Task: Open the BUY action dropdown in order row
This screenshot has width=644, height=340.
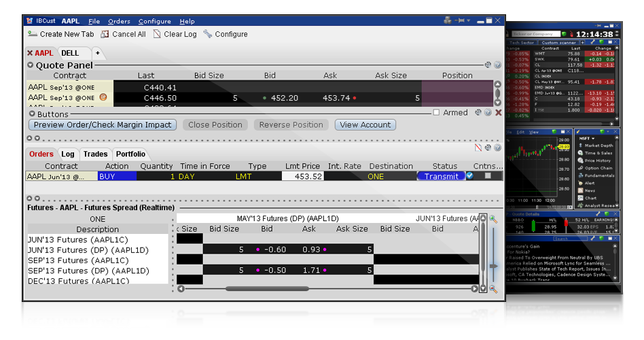Action: tap(116, 176)
